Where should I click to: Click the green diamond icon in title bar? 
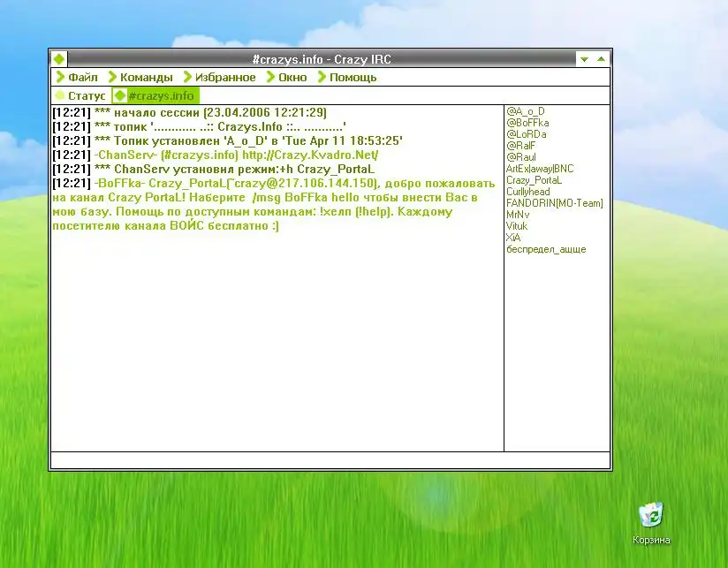(58, 59)
